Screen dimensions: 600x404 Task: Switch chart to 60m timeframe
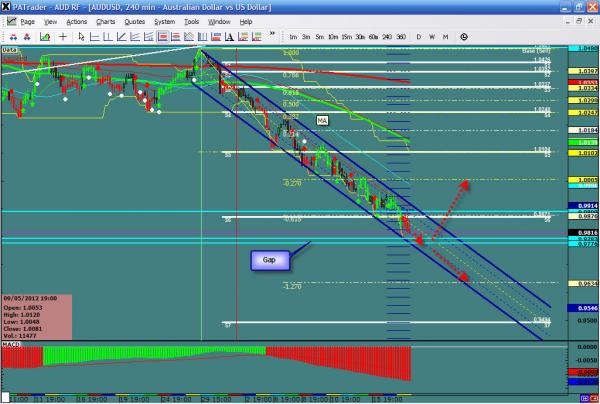(x=372, y=37)
